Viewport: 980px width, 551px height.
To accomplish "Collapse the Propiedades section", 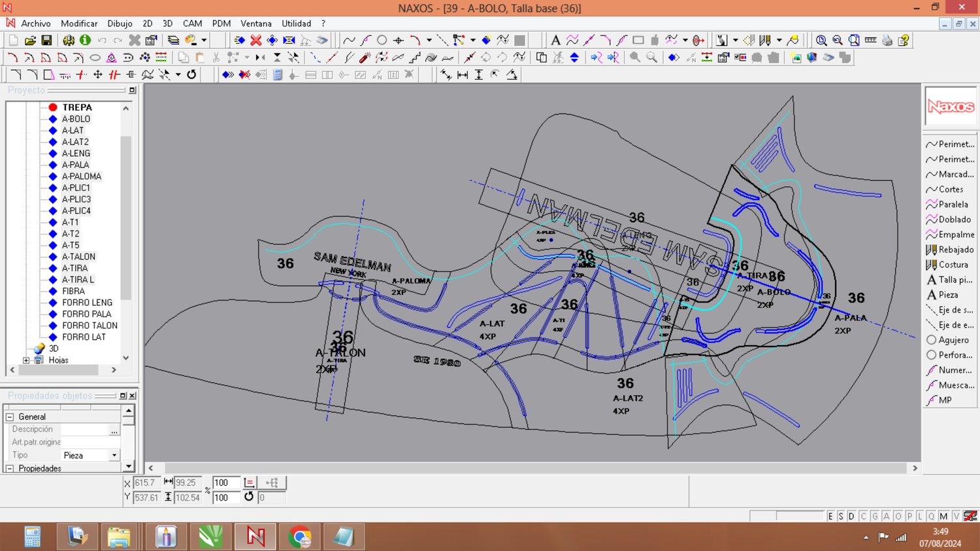I will [x=10, y=469].
